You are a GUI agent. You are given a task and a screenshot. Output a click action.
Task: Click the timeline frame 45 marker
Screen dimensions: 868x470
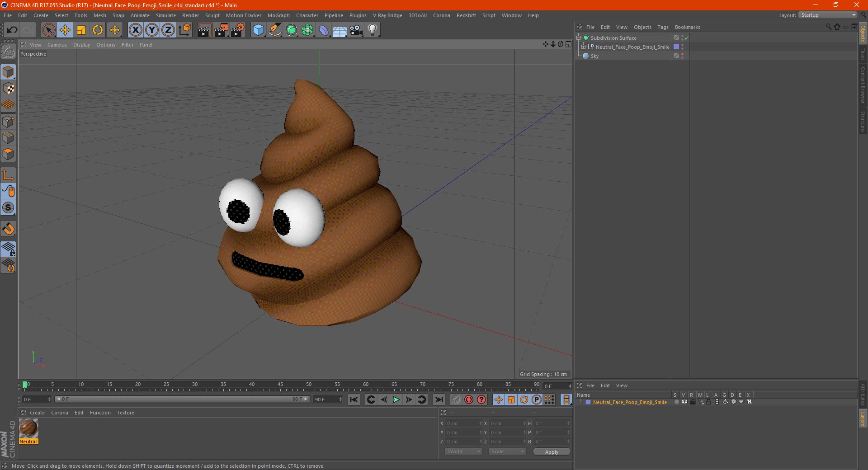(x=280, y=385)
